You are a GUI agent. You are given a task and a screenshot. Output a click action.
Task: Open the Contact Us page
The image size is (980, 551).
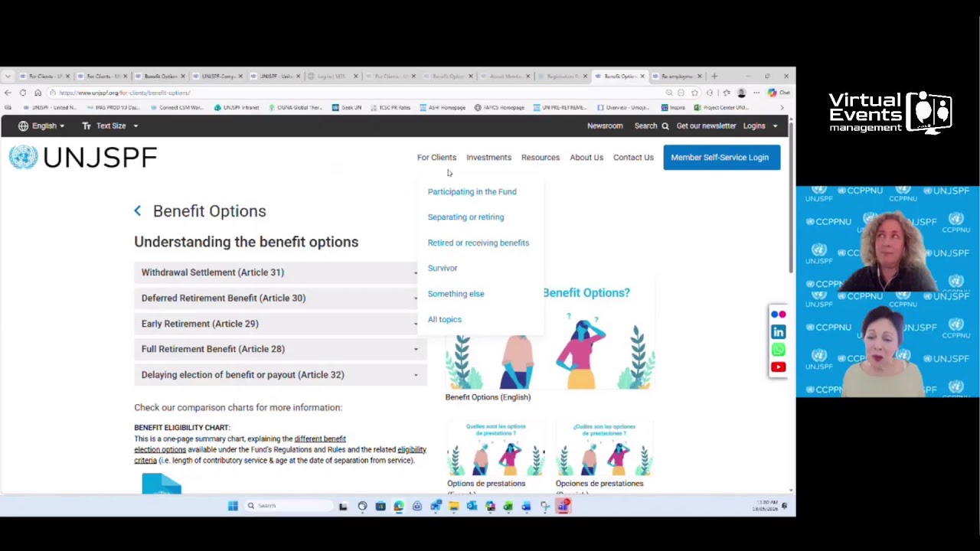point(633,158)
